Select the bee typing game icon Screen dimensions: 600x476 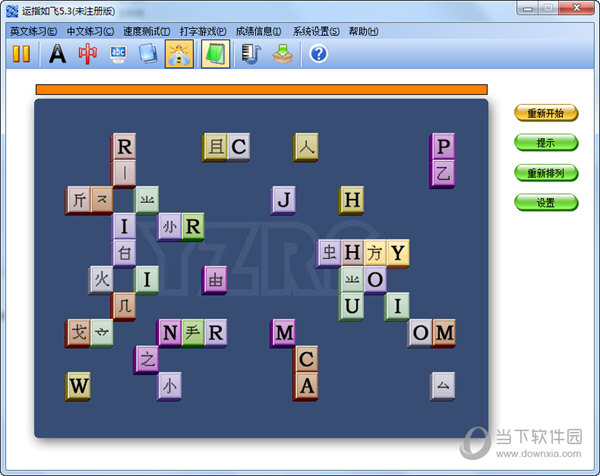click(179, 54)
